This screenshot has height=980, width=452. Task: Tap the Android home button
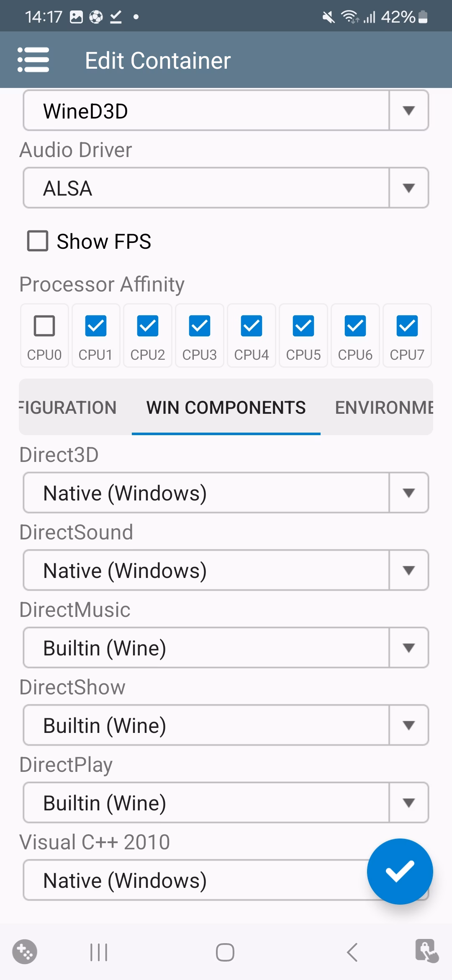(x=225, y=952)
